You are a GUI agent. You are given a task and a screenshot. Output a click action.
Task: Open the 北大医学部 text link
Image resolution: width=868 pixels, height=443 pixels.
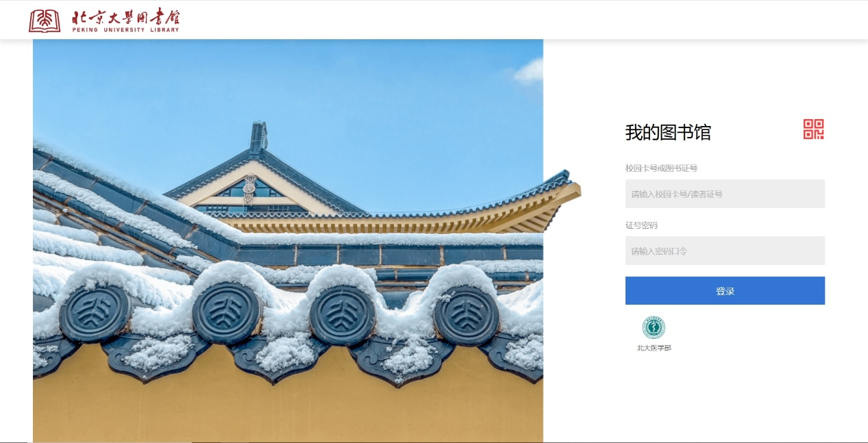[x=654, y=348]
